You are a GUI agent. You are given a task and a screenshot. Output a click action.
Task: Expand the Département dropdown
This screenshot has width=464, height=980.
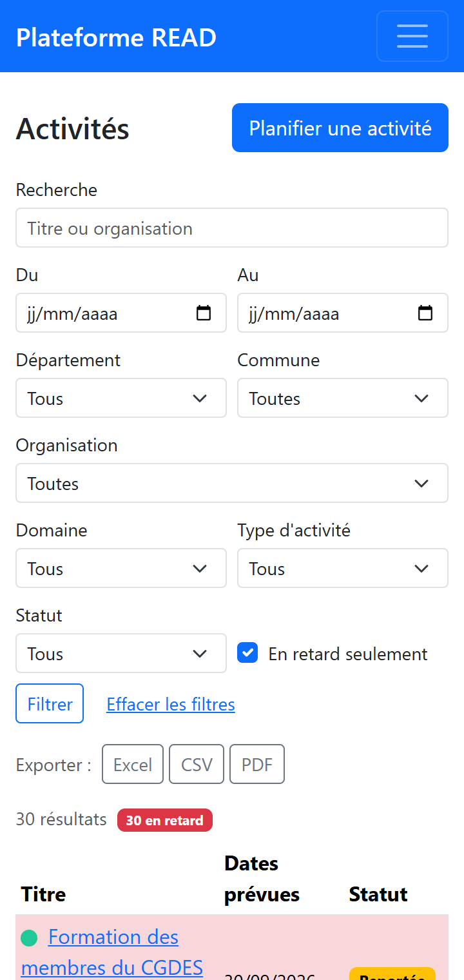pos(121,398)
